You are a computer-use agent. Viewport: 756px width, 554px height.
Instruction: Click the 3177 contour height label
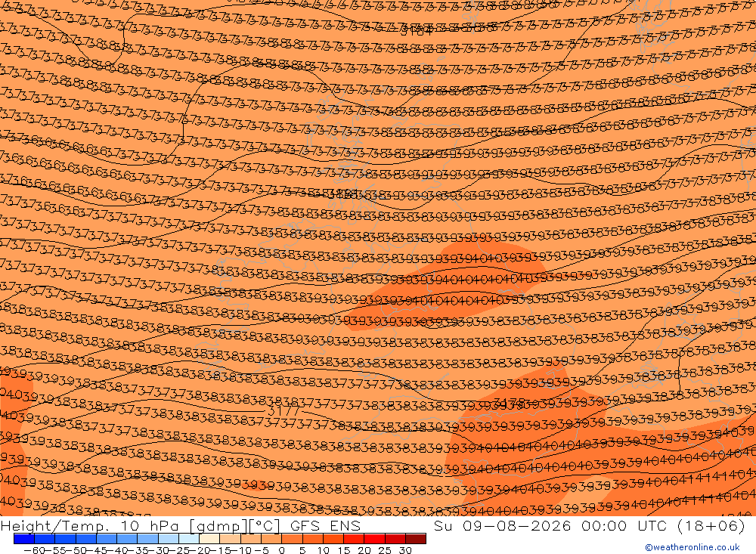click(x=283, y=411)
